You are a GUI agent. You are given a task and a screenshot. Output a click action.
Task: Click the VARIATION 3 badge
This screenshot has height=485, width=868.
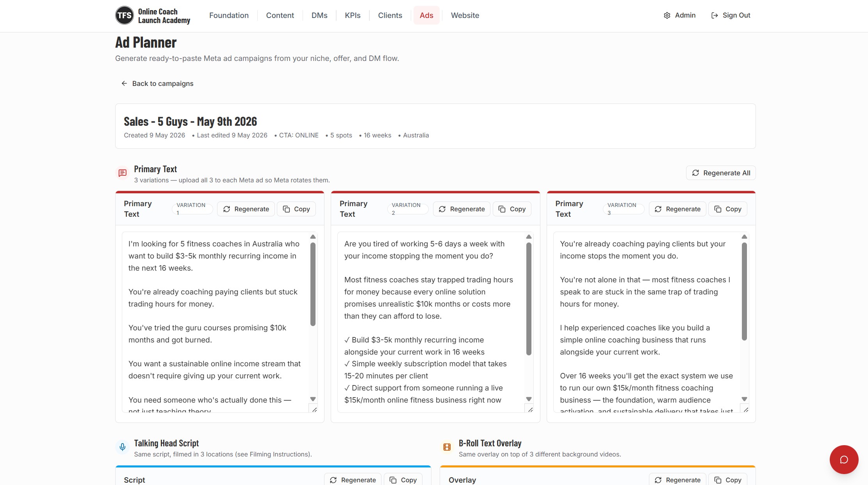[624, 209]
